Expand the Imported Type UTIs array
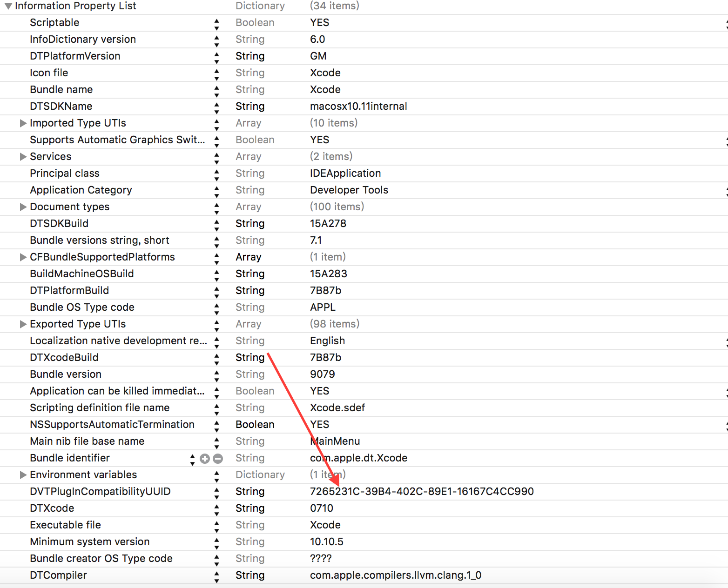 point(23,123)
